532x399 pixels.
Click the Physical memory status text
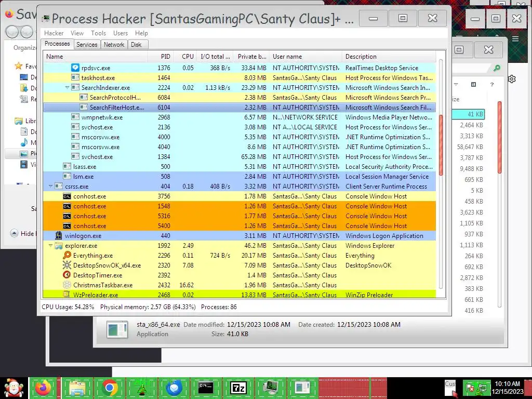tap(148, 307)
